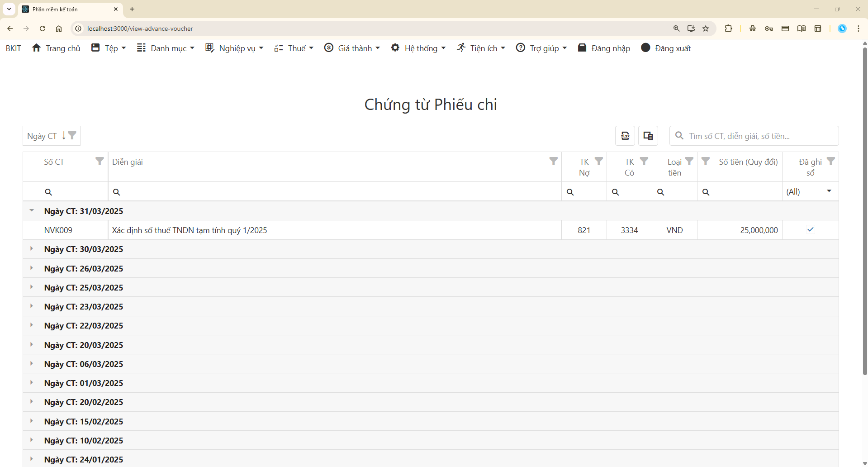Open the filter icon on the TK Nợ column
The width and height of the screenshot is (868, 467).
tap(599, 161)
